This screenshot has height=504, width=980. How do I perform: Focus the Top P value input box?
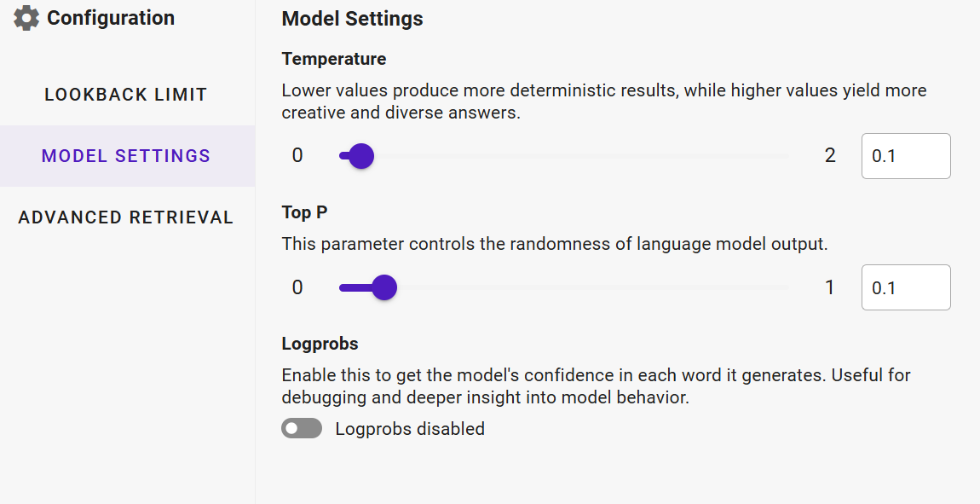[905, 287]
